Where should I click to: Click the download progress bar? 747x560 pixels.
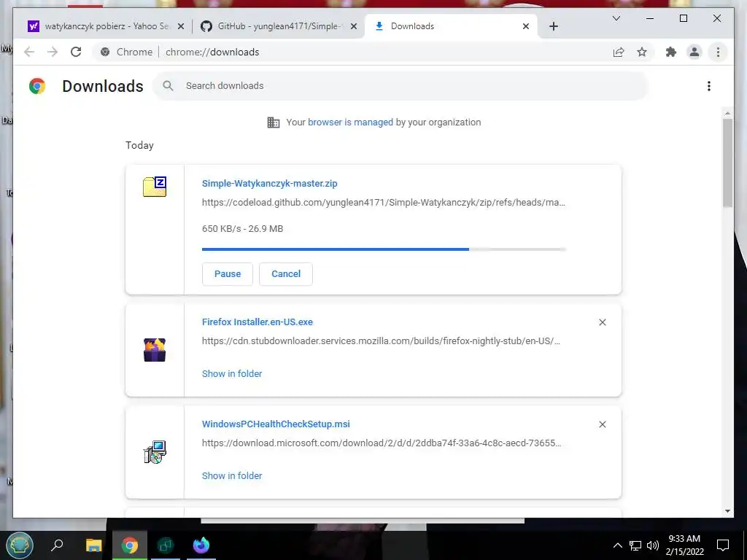384,249
